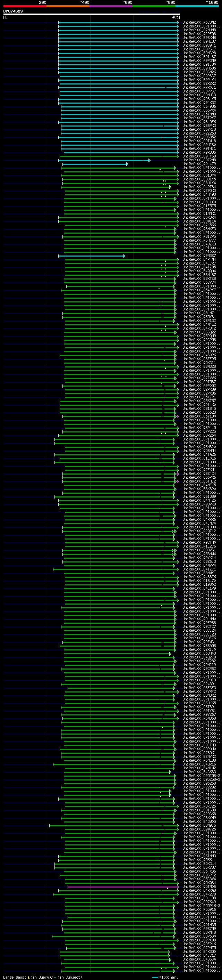Viewport: 222px width, 980px height.
Task: Open hit UniRef100_A6H777
Action: [199, 241]
